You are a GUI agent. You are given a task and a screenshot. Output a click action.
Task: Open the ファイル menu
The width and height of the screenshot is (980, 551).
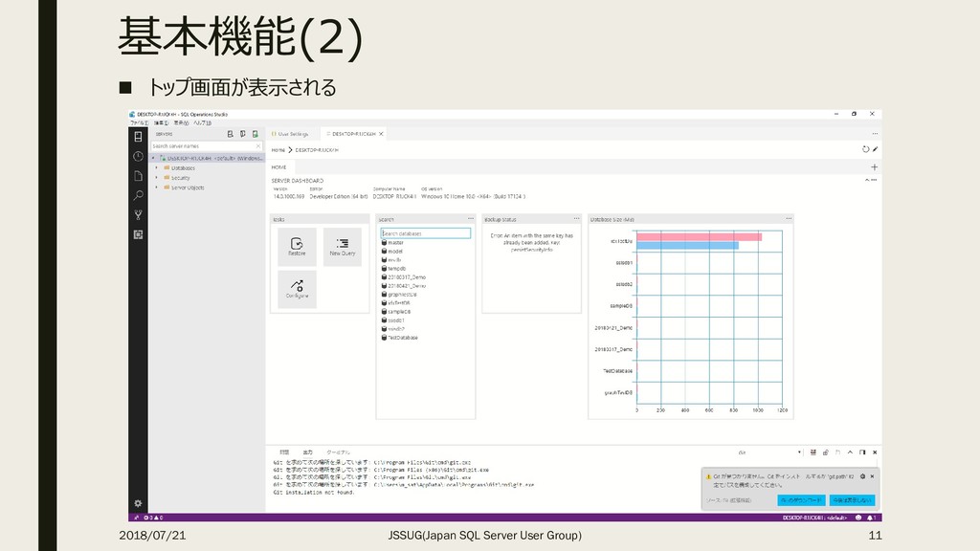pyautogui.click(x=139, y=123)
